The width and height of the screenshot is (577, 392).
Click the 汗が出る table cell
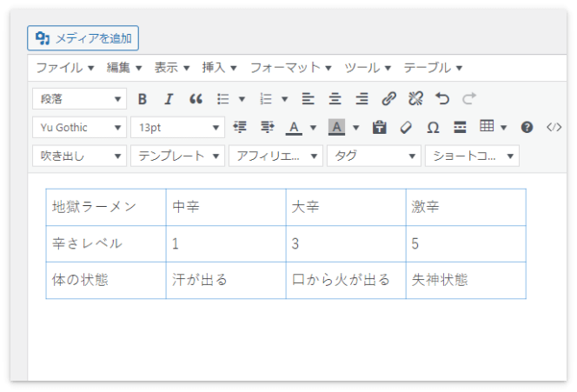click(x=226, y=280)
